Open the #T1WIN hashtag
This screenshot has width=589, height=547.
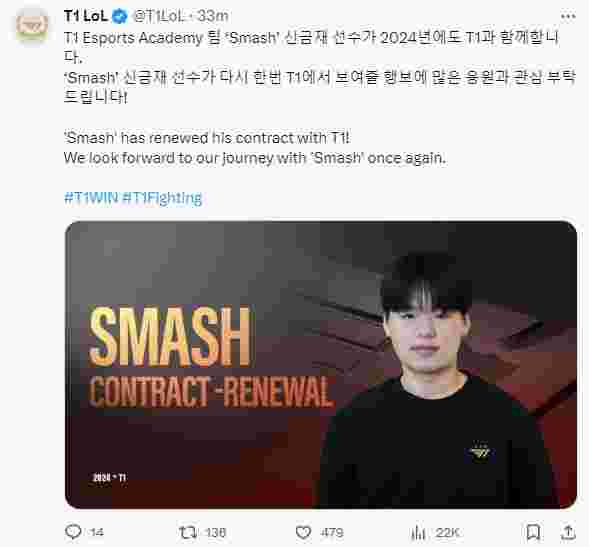click(91, 198)
